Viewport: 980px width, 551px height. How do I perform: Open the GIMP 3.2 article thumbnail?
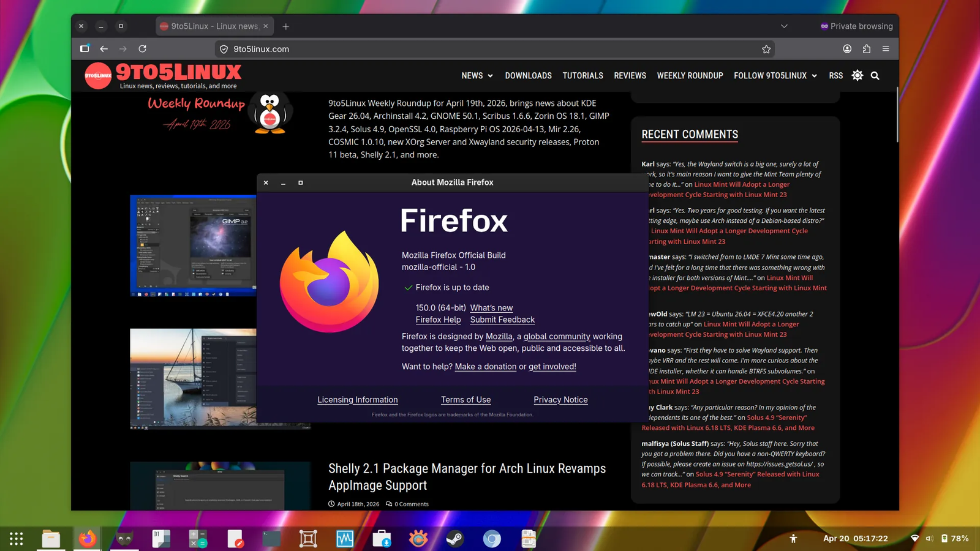pos(193,246)
